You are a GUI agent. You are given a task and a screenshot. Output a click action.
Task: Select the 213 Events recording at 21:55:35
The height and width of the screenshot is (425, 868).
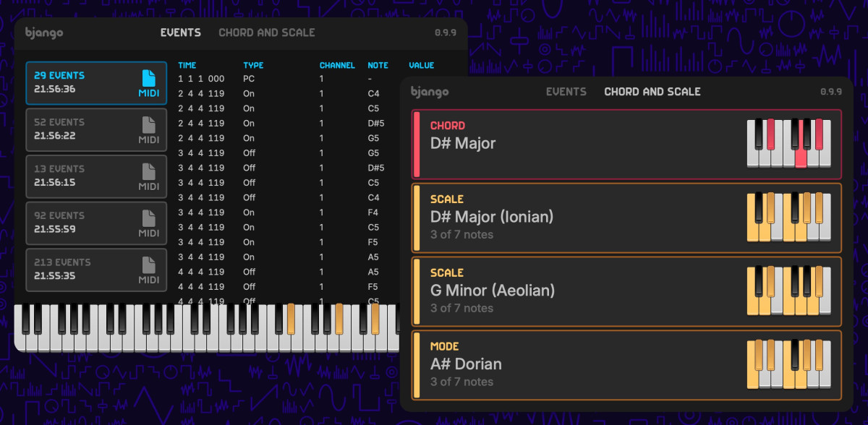tap(96, 270)
